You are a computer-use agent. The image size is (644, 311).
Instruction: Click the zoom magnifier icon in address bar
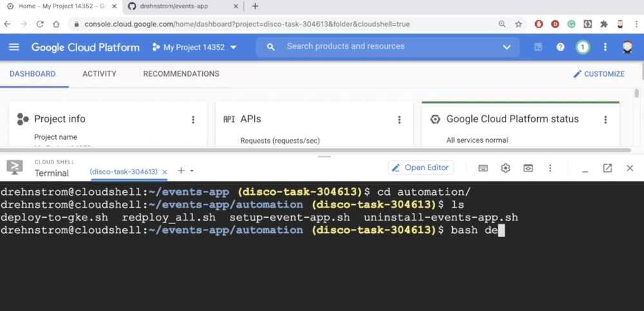(502, 24)
